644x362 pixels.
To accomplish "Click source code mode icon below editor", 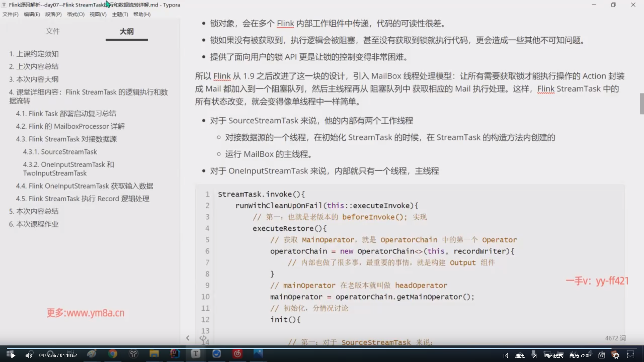I will (x=203, y=338).
